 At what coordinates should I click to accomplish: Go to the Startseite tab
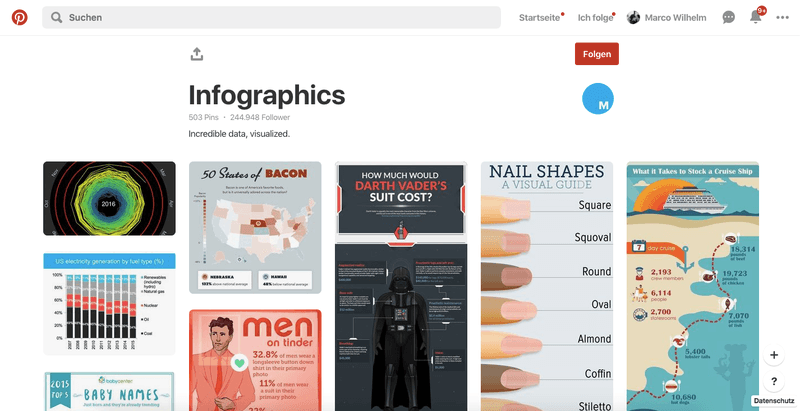click(x=539, y=17)
